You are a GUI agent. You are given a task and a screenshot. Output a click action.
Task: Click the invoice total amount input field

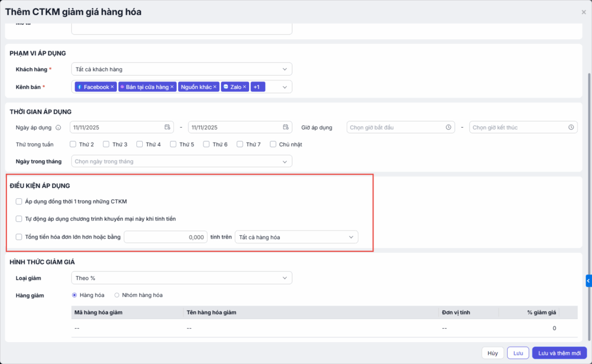point(165,237)
